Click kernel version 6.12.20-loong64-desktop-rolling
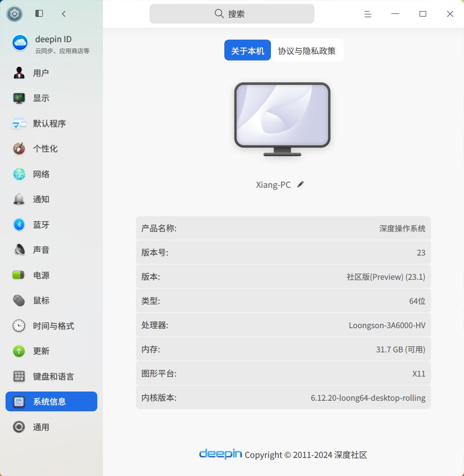Image resolution: width=464 pixels, height=476 pixels. [368, 398]
